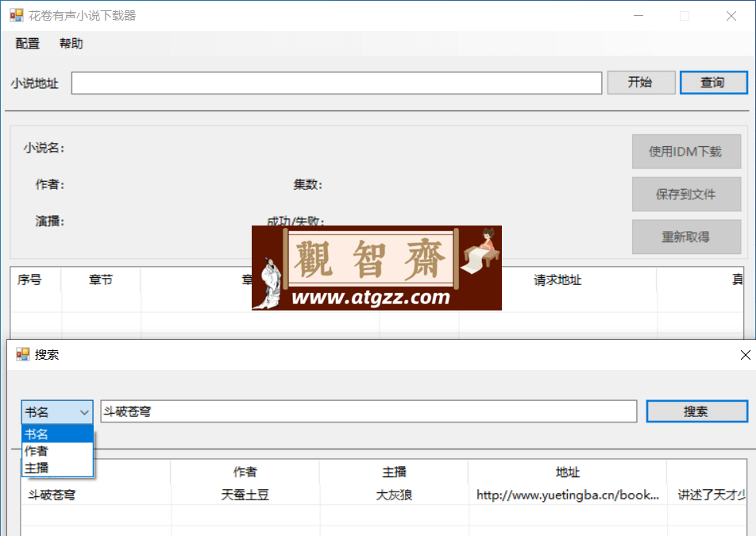This screenshot has height=536, width=756.
Task: Click the 天蚕土豆 author cell
Action: tap(245, 495)
